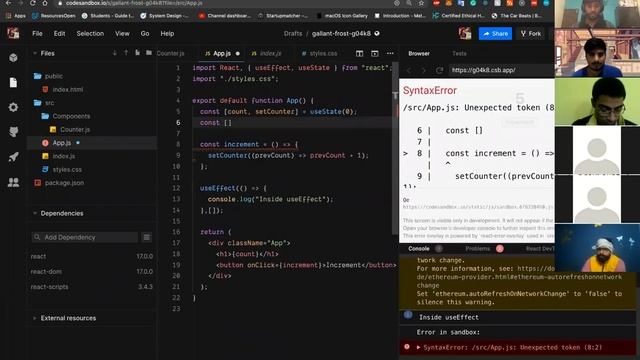640x360 pixels.
Task: Click the user avatar near Share button
Action: 465,33
